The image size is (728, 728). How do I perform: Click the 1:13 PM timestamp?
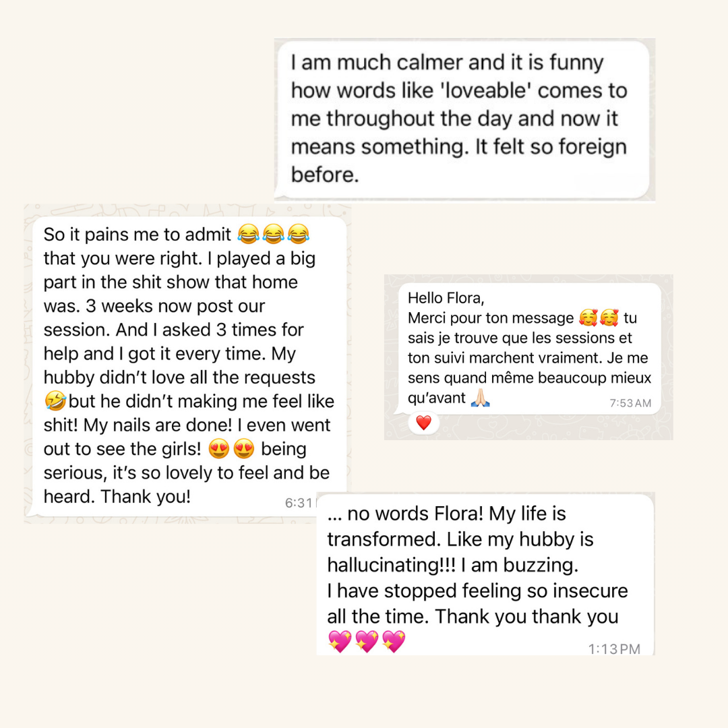614,649
